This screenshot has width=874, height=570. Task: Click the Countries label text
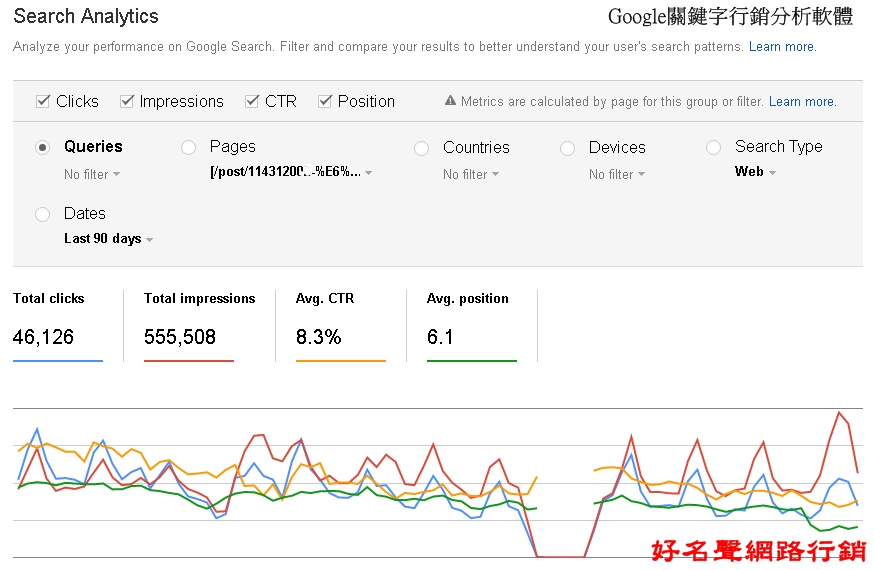click(476, 148)
